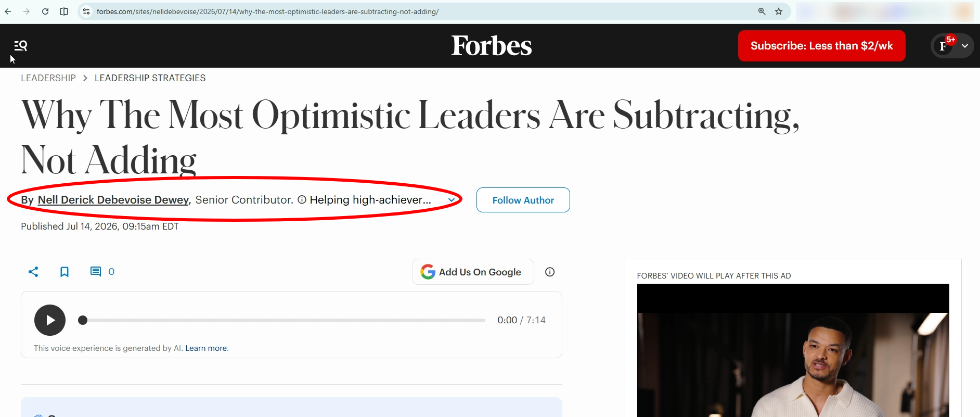Click the audio progress slider handle

pos(83,320)
